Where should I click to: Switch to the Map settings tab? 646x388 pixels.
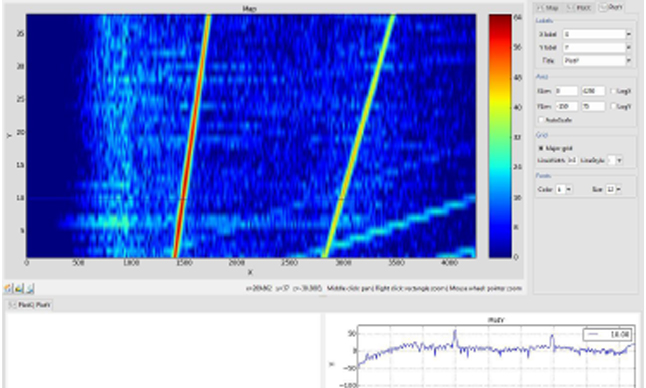(x=548, y=8)
